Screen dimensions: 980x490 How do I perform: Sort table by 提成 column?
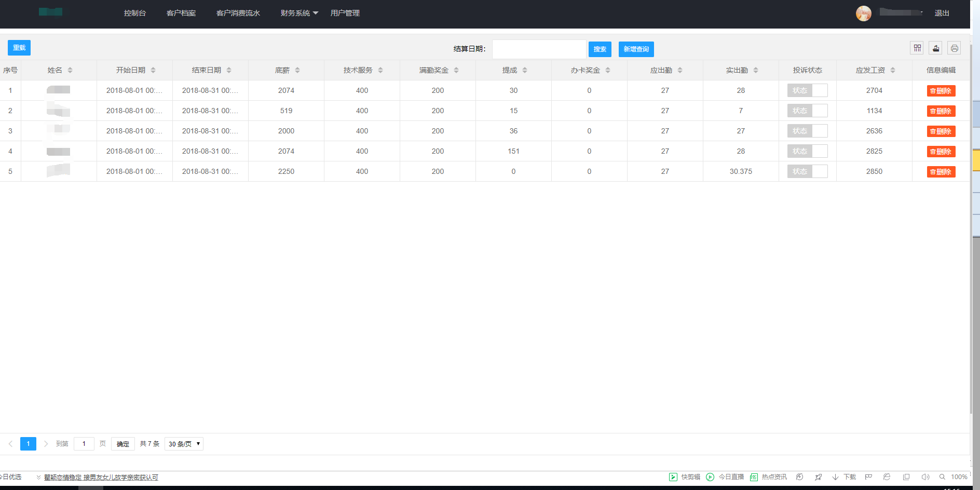click(x=525, y=70)
